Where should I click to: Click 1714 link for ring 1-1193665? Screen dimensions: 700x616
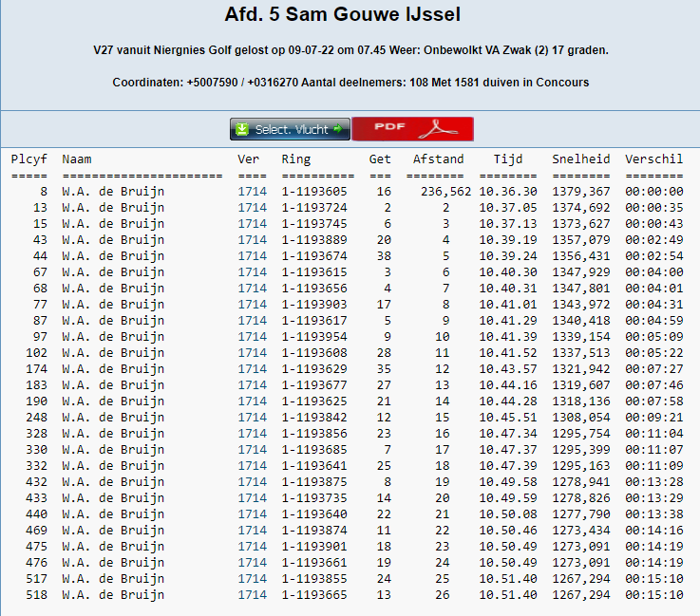(252, 595)
